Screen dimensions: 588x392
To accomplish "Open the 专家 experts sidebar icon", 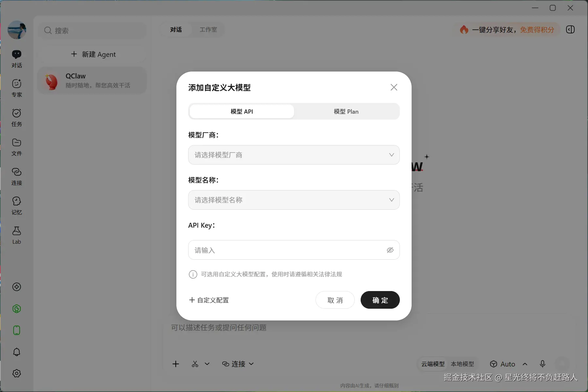I will coord(17,88).
